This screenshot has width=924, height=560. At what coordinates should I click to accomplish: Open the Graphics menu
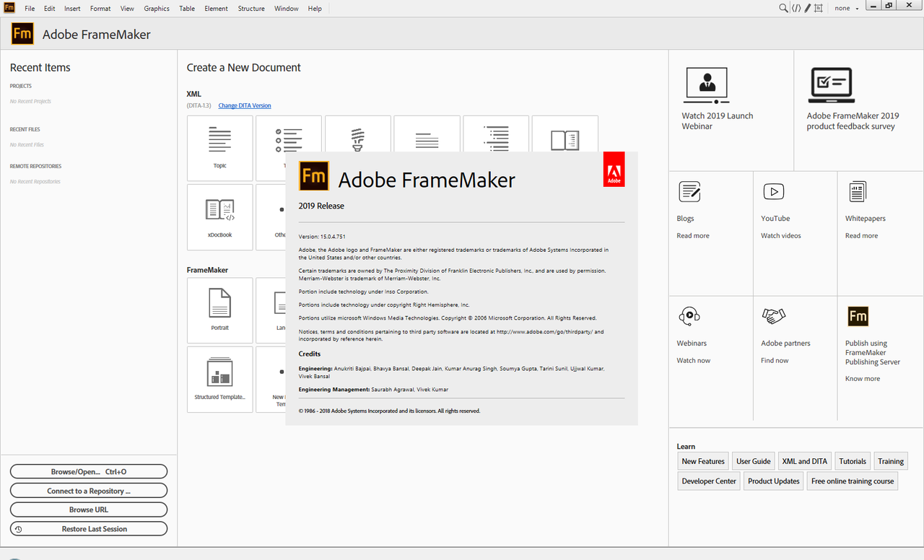point(157,9)
